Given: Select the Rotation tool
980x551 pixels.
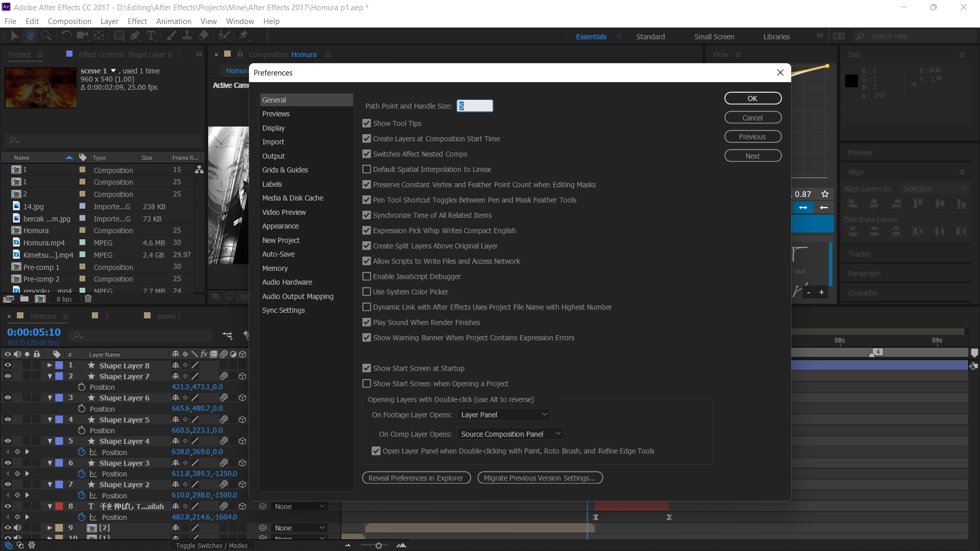Looking at the screenshot, I should (x=66, y=36).
